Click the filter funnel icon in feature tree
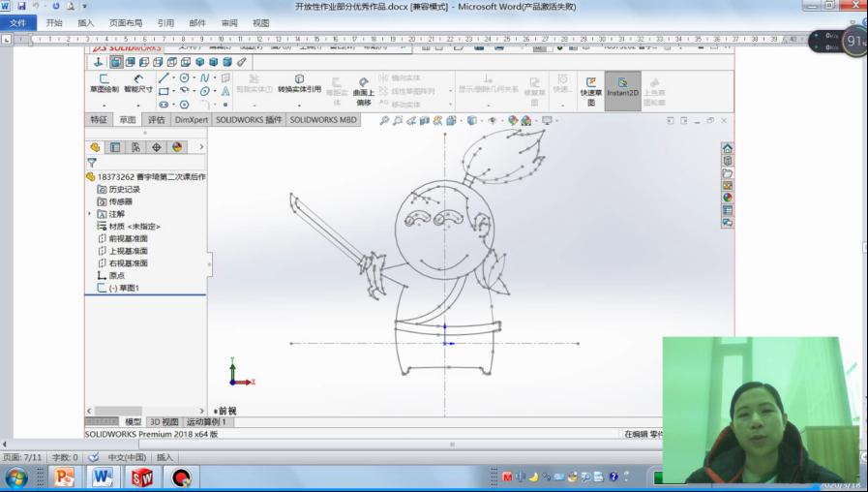Screen dimensions: 868x492 [x=92, y=163]
